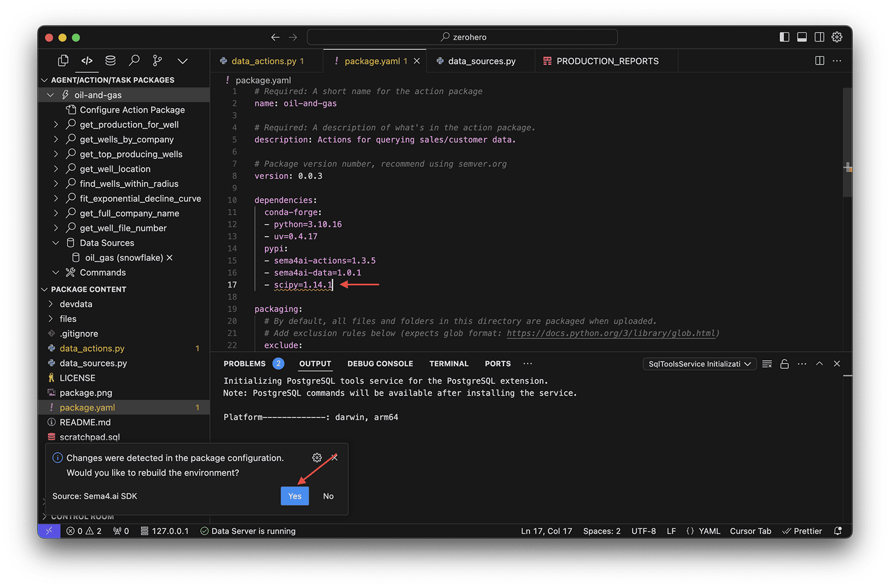
Task: Toggle the panel layout icon in the title bar
Action: click(802, 37)
